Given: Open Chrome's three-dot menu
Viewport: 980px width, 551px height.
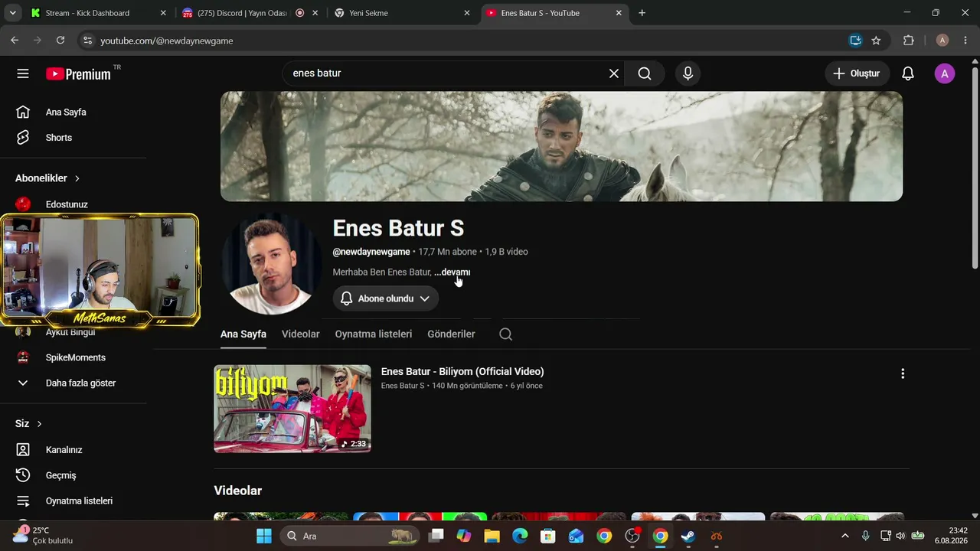Looking at the screenshot, I should 965,41.
